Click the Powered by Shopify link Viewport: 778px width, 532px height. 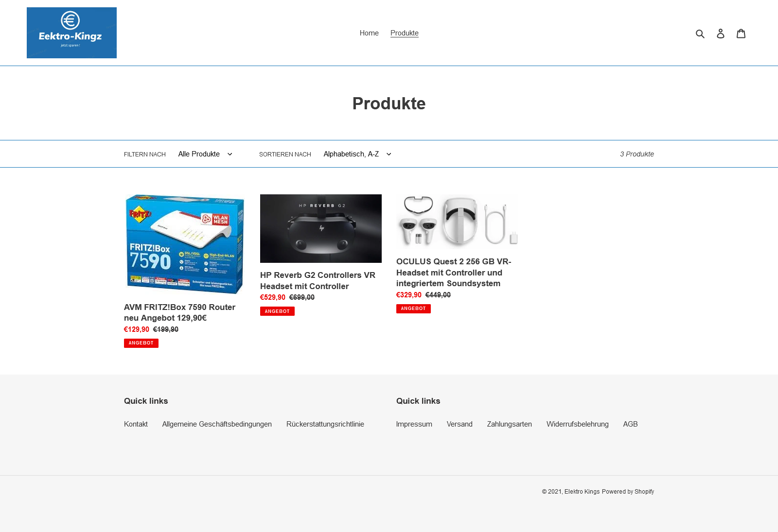coord(628,492)
